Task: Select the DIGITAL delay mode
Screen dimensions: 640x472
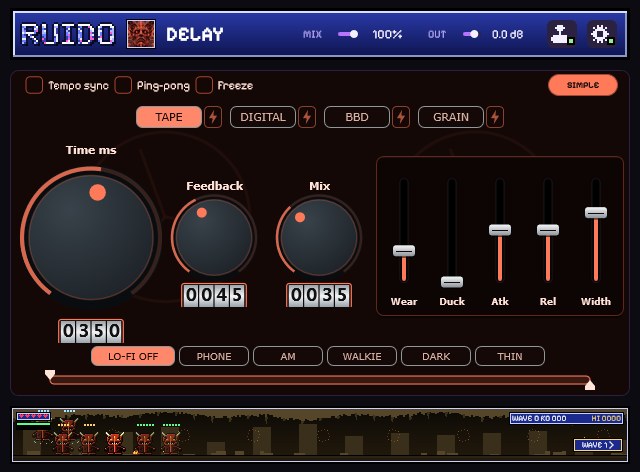Action: 262,117
